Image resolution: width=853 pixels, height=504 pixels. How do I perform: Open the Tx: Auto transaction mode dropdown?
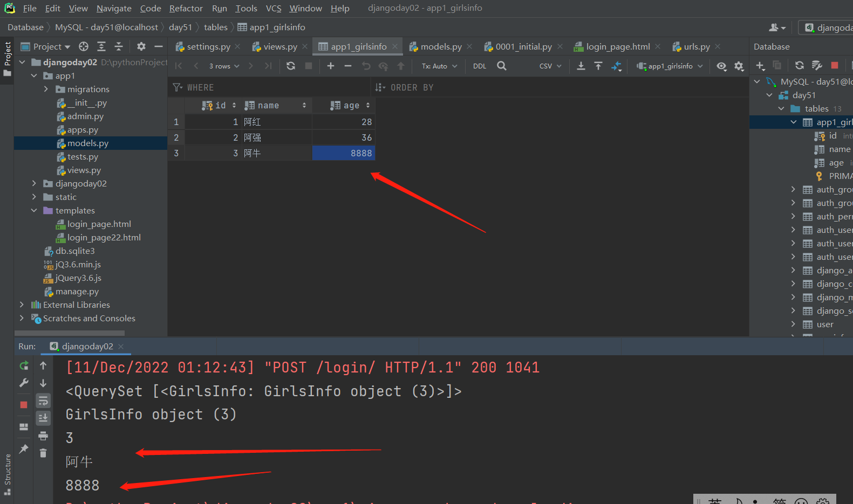(440, 66)
